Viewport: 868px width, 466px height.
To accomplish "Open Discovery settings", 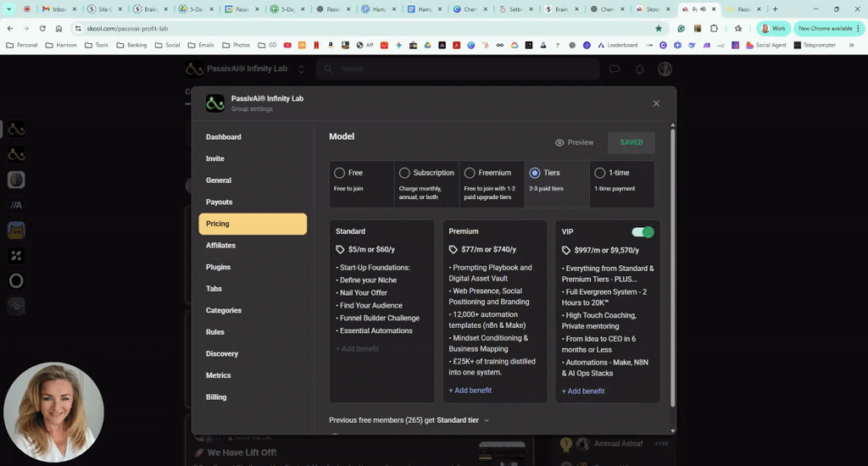I will click(253, 353).
